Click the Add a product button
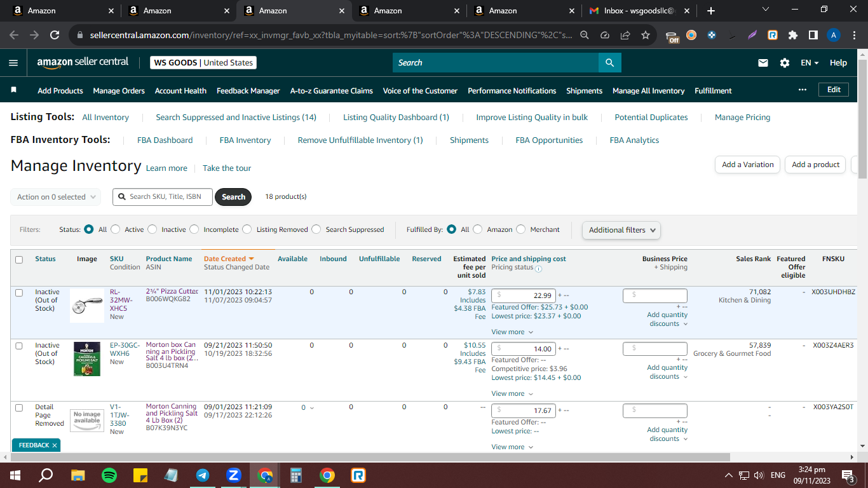Viewport: 868px width, 488px height. point(815,165)
